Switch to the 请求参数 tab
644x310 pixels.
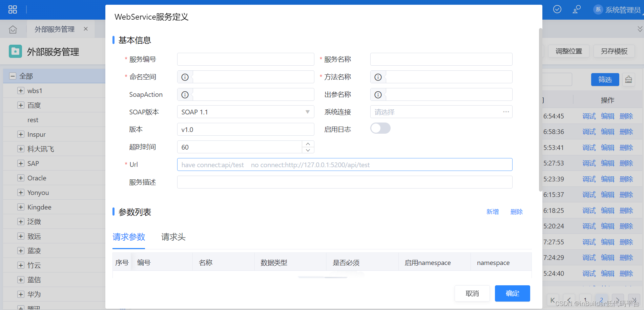[129, 237]
